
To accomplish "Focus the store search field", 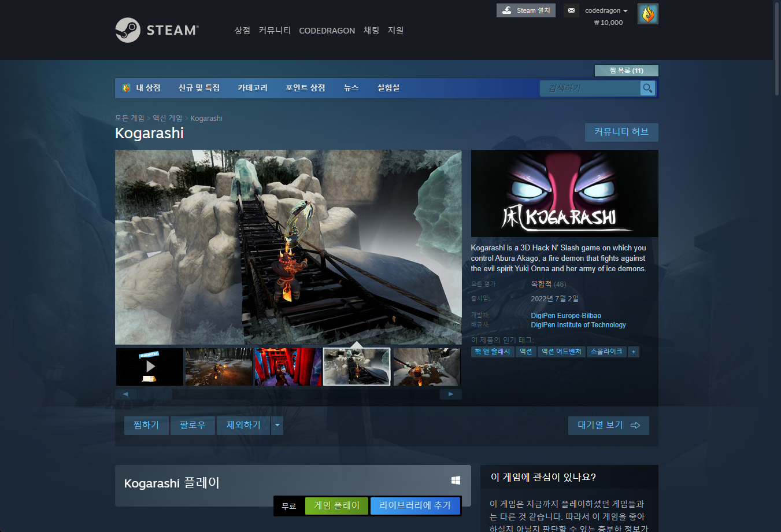I will [590, 88].
